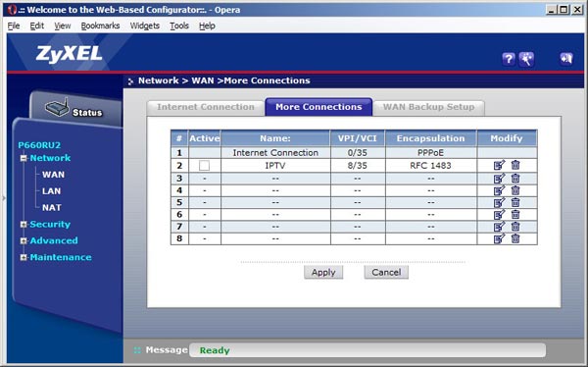The image size is (588, 367).
Task: Expand the Advanced tree section
Action: point(24,240)
